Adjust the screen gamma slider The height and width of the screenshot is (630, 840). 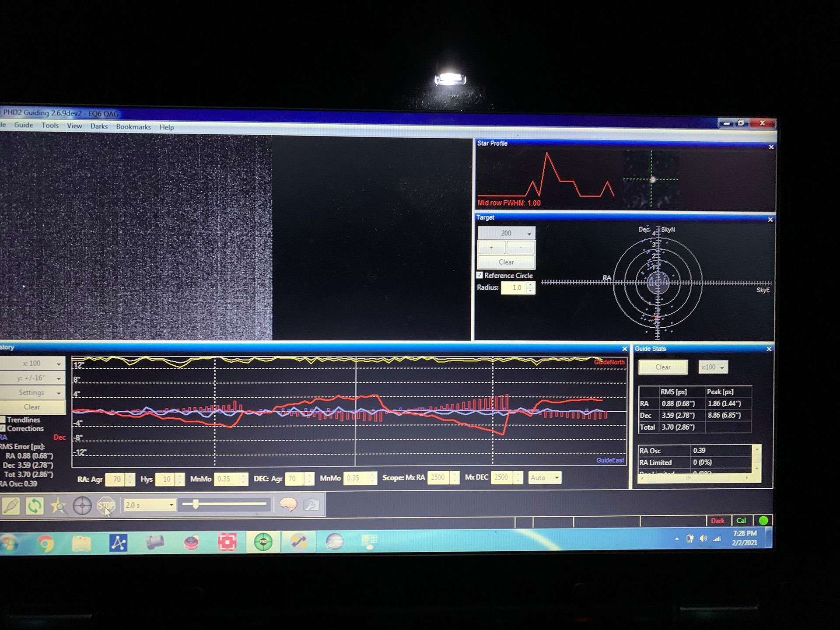(x=224, y=504)
